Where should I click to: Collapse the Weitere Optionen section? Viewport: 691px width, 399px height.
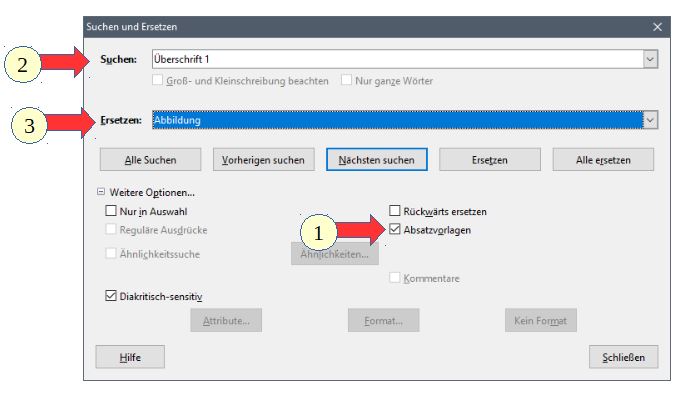101,192
